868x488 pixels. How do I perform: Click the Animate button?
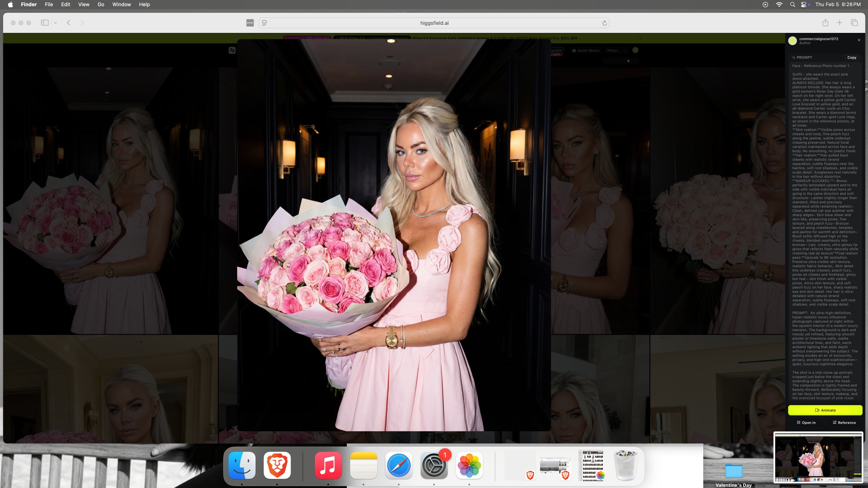tap(825, 410)
